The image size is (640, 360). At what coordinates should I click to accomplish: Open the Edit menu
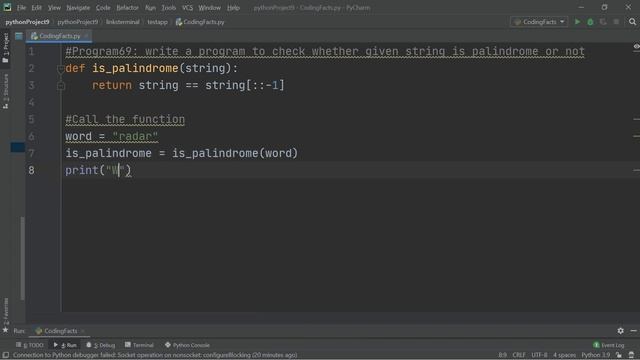pos(37,8)
